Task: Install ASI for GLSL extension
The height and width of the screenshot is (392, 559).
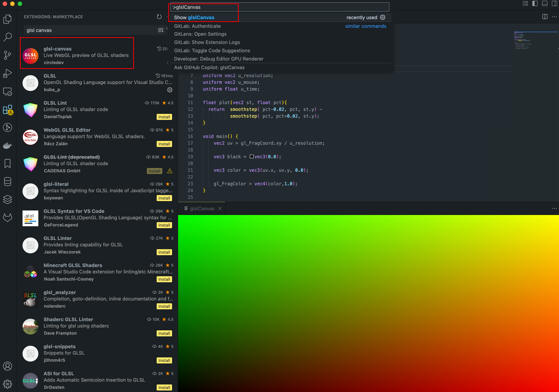Action: coord(164,387)
